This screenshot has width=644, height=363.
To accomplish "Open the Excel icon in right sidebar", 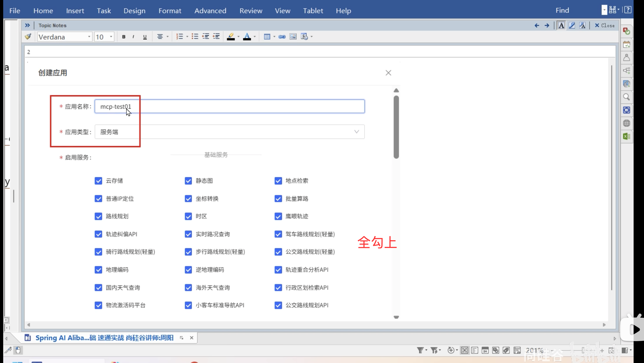I will tap(626, 136).
